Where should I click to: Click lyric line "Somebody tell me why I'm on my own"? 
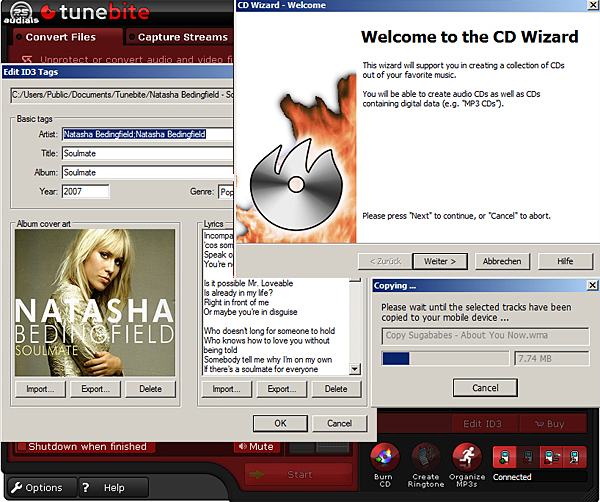coord(268,360)
